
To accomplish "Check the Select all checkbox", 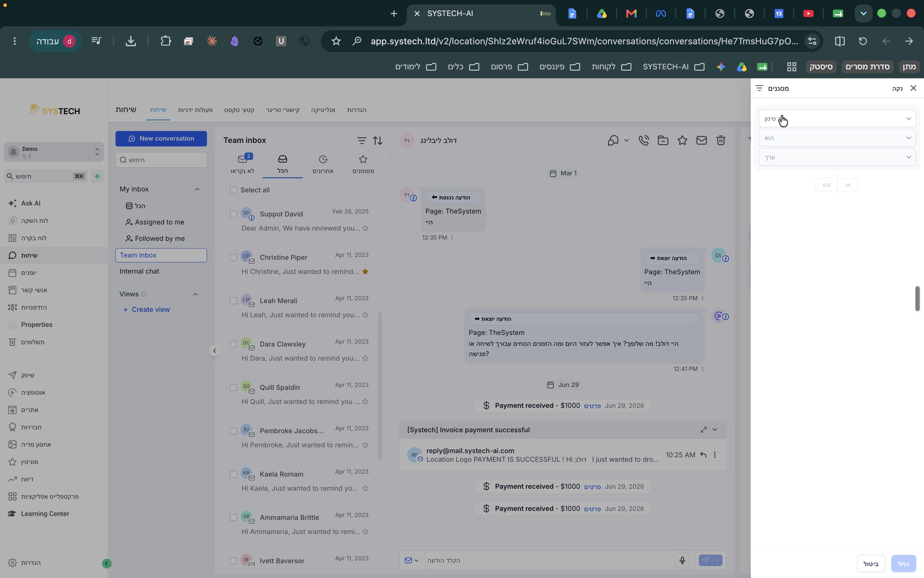I will [x=233, y=190].
